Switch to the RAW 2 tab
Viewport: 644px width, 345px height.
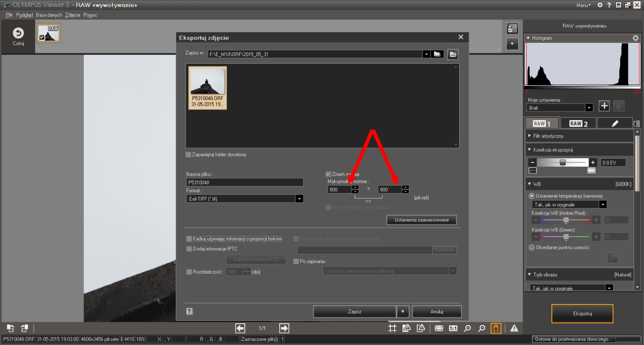[578, 124]
